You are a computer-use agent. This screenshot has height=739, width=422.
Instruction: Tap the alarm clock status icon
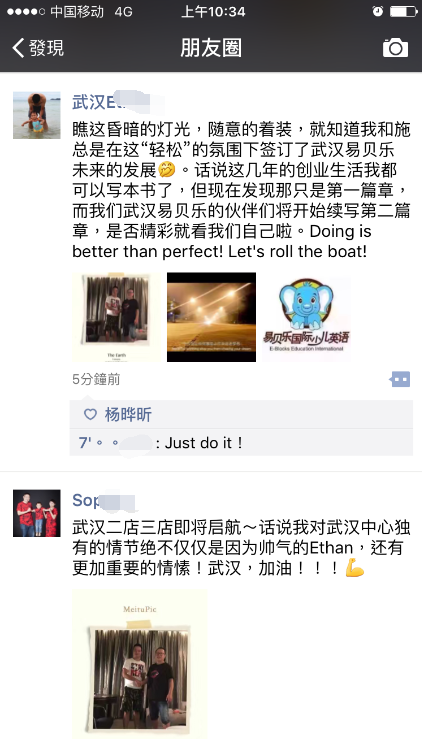[378, 12]
